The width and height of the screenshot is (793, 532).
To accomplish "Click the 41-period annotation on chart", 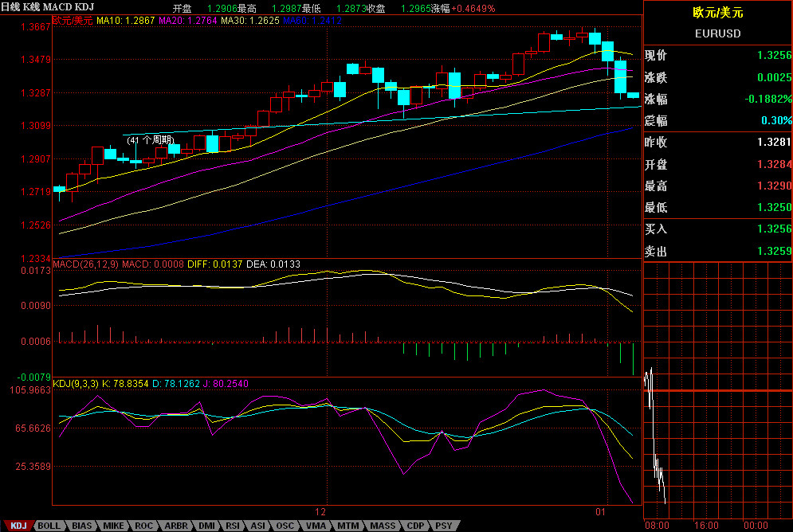I will coord(151,140).
